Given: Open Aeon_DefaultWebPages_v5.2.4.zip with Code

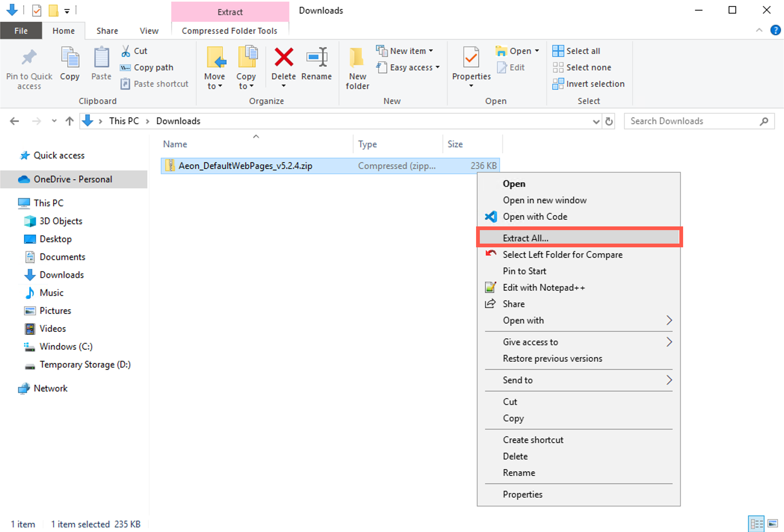Looking at the screenshot, I should tap(535, 217).
